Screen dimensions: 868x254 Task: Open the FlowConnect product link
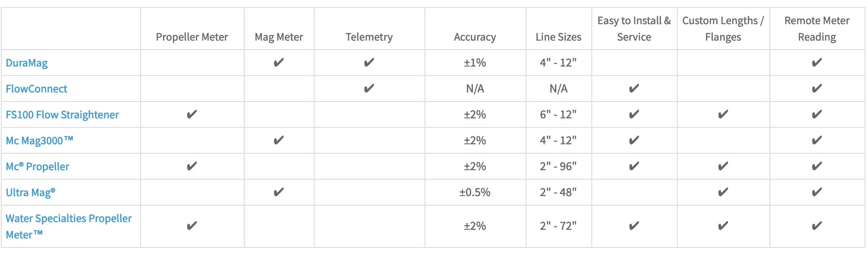(x=37, y=89)
